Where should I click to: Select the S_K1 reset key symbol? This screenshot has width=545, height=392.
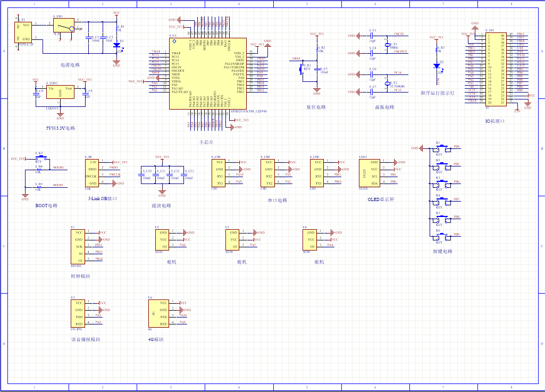point(301,70)
